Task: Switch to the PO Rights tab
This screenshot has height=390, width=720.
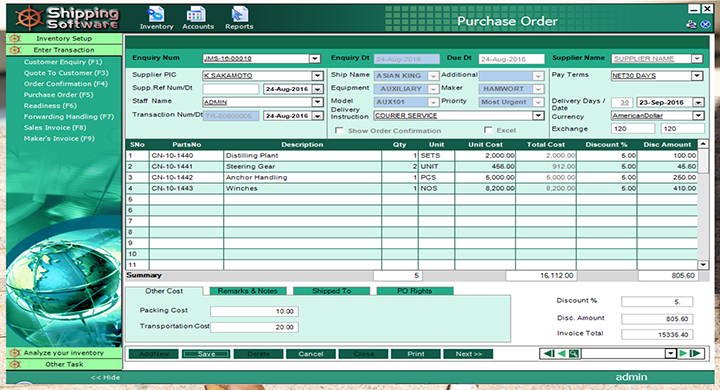Action: pos(415,291)
